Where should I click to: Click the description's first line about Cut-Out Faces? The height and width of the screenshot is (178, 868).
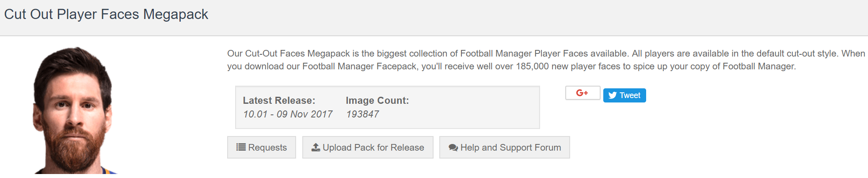coord(546,53)
